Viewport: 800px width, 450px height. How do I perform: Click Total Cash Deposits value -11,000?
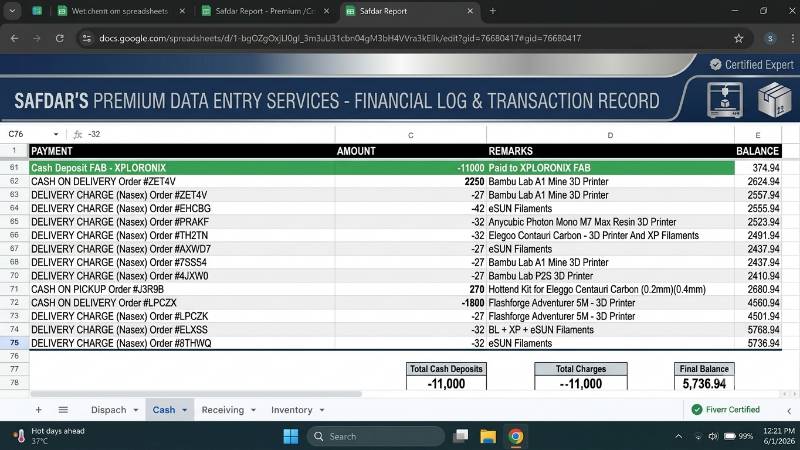click(x=446, y=384)
